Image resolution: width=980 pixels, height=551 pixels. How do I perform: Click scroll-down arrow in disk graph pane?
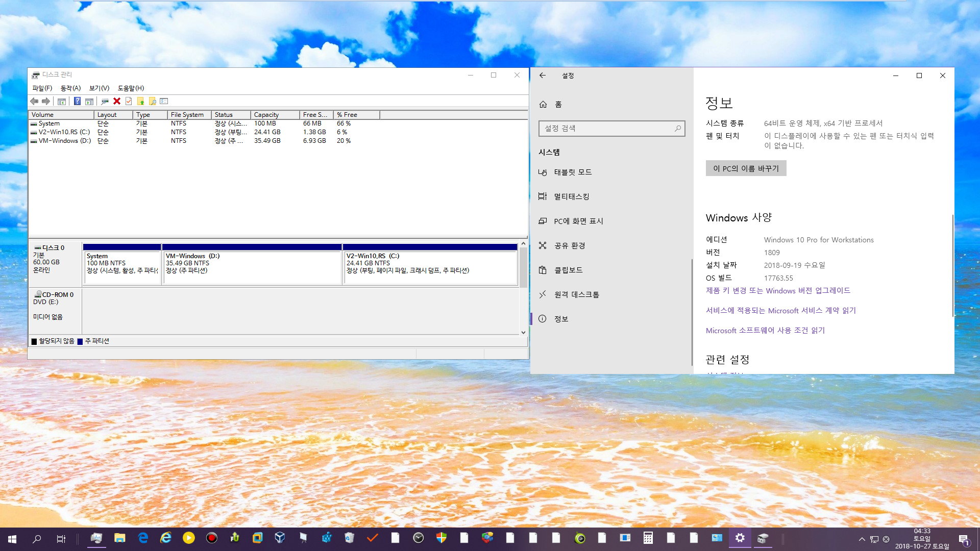(x=523, y=332)
